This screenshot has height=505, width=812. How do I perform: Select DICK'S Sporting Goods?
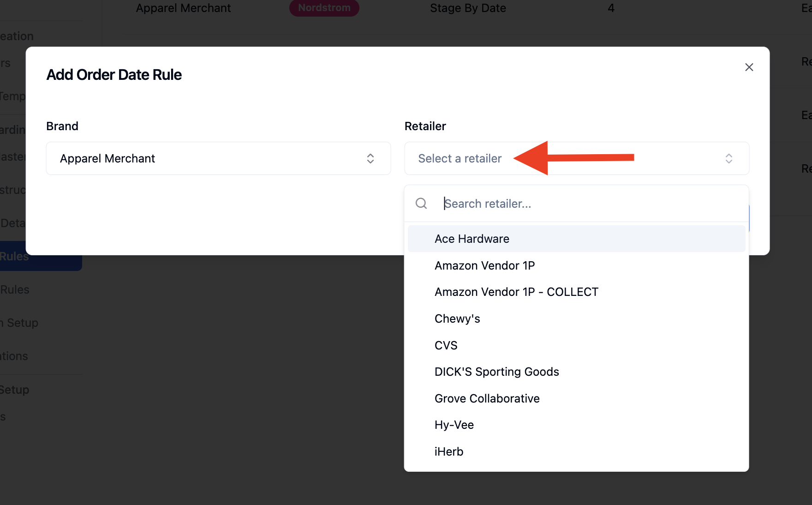tap(577, 372)
